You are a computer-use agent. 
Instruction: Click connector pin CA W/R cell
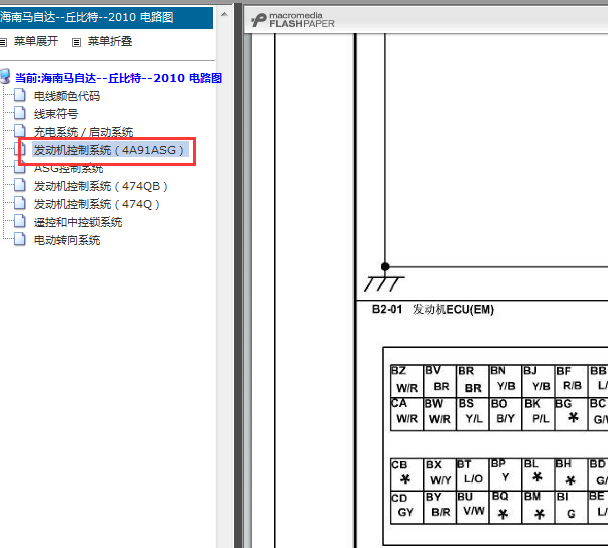(407, 414)
